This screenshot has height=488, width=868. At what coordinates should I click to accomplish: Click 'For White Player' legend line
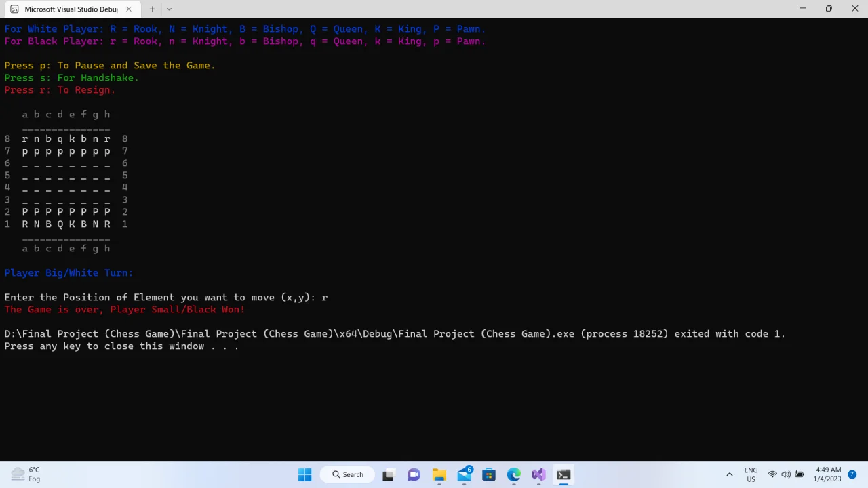(x=245, y=29)
